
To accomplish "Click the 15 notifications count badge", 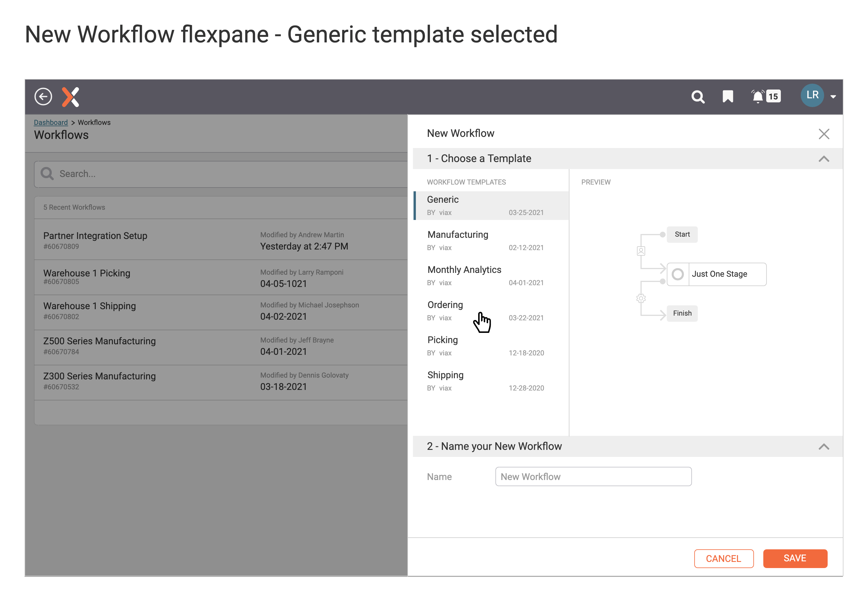I will [774, 97].
